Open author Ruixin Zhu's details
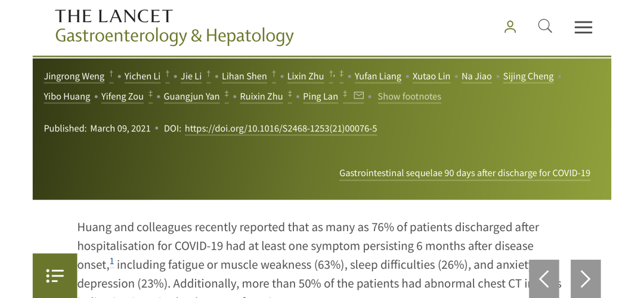 point(261,96)
